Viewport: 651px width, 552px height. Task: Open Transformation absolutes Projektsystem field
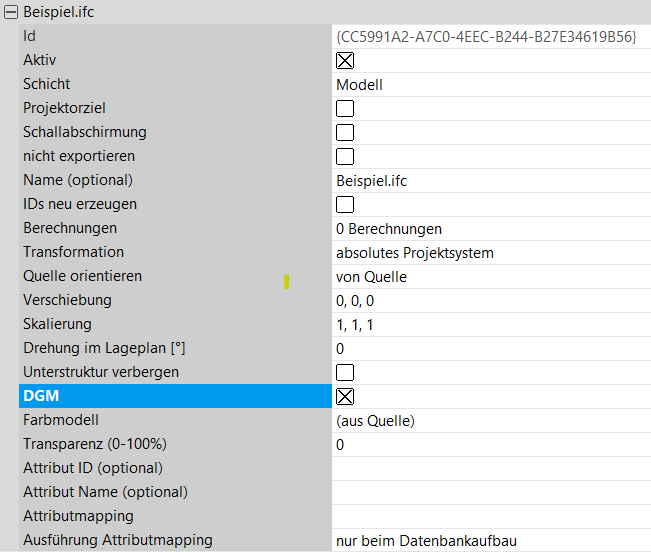point(490,252)
